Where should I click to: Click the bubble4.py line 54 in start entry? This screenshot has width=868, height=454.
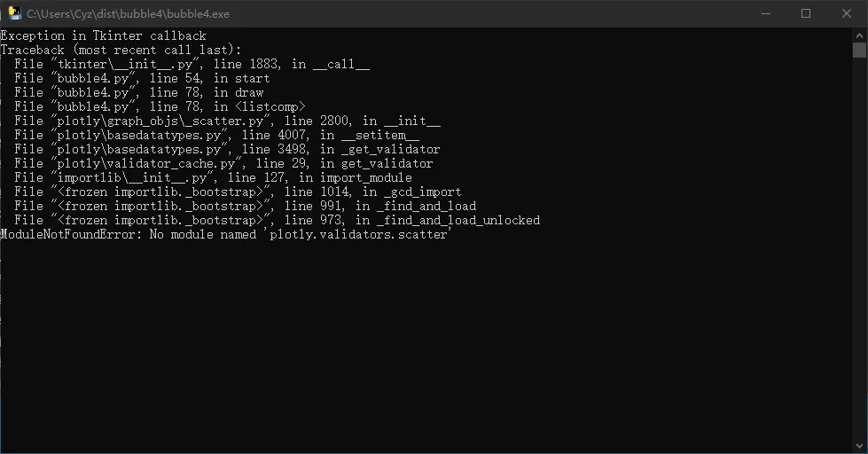(x=142, y=78)
